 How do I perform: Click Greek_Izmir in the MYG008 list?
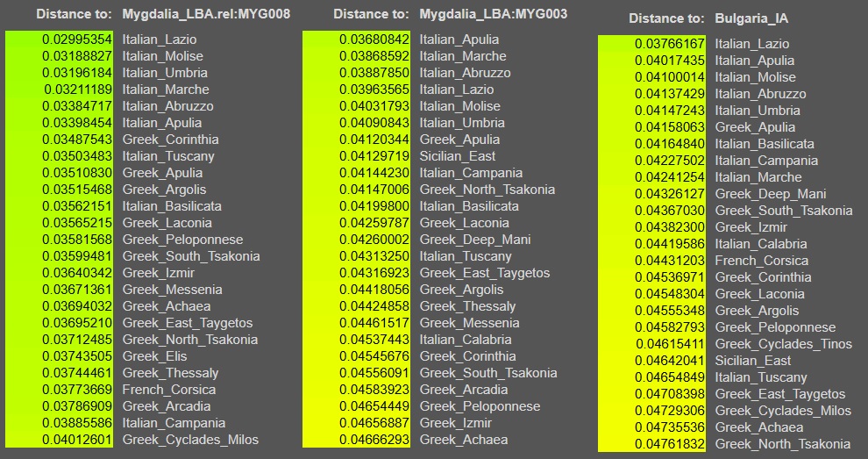[x=159, y=273]
